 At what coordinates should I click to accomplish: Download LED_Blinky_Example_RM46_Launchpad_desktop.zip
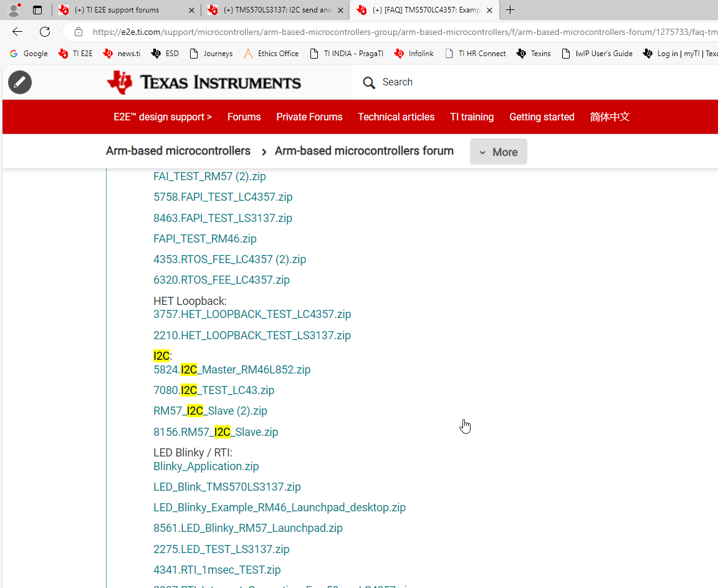pyautogui.click(x=280, y=508)
